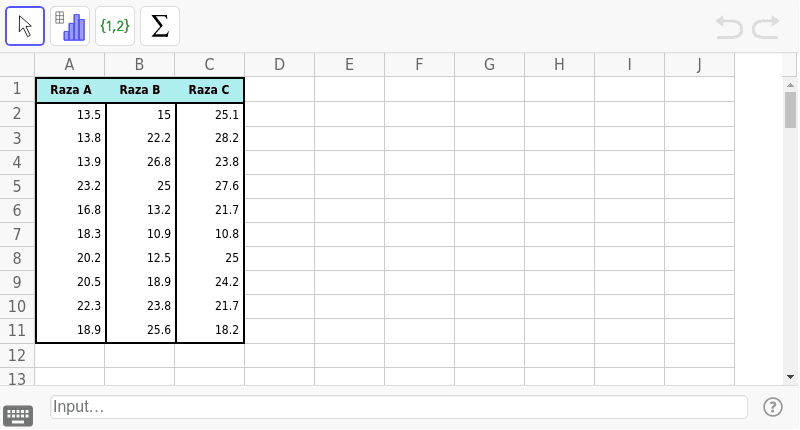Open the Sum sigma tool
The image size is (800, 430).
[x=160, y=26]
